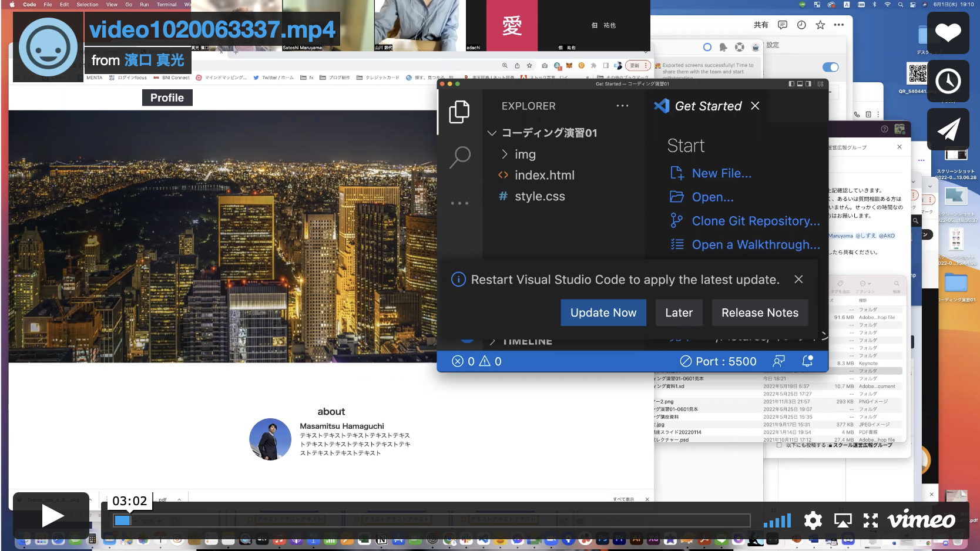Viewport: 980px width, 551px height.
Task: Adjust volume using the blue volume bars
Action: (777, 520)
